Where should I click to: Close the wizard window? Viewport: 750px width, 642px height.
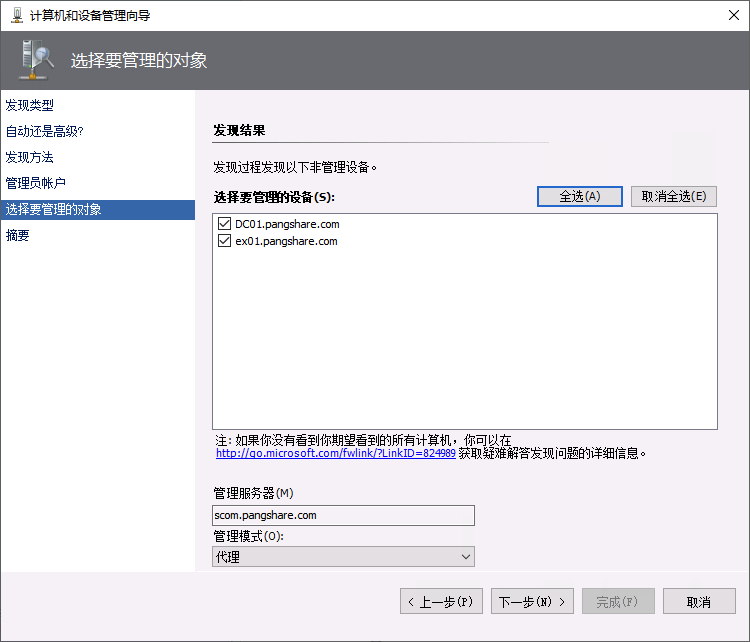[x=734, y=15]
